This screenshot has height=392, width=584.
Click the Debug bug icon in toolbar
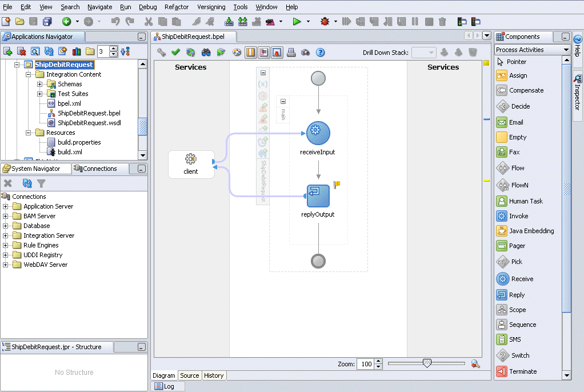325,22
